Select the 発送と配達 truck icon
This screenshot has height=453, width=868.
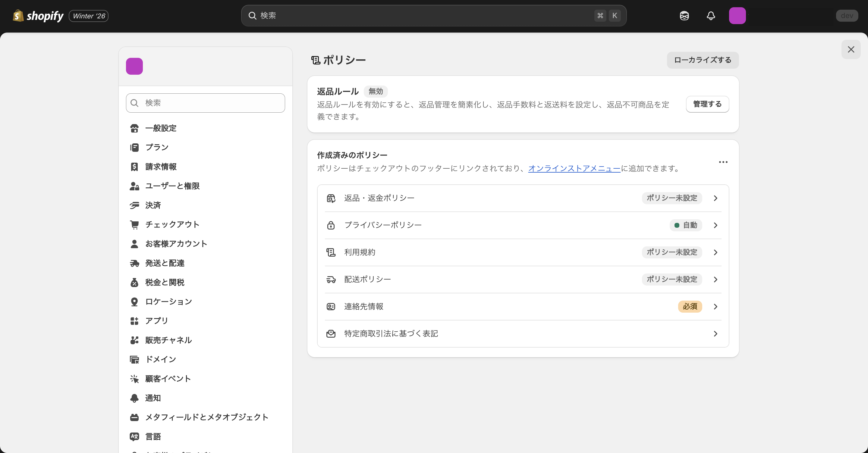[134, 263]
